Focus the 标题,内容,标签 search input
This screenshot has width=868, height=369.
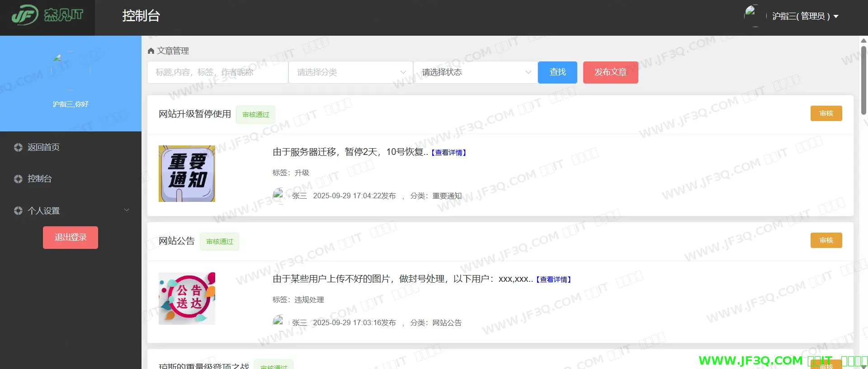click(217, 72)
